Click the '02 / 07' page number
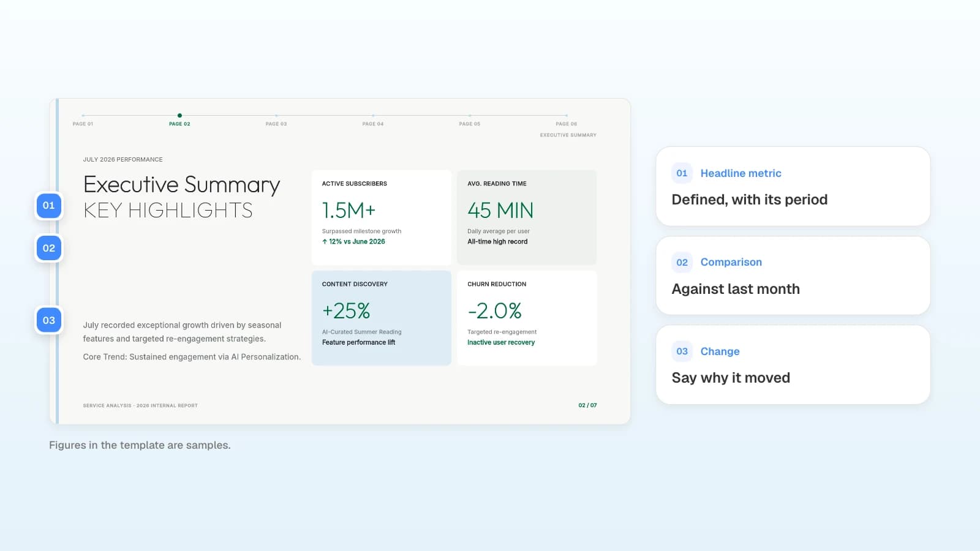 (587, 405)
